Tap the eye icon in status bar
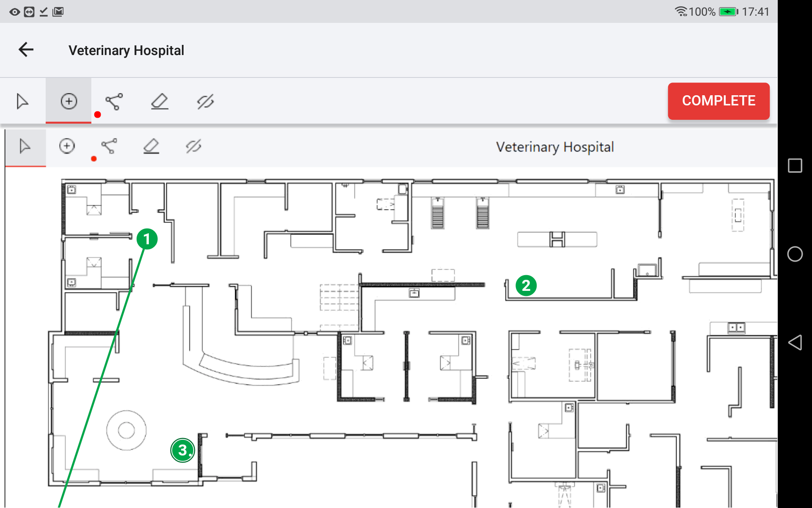This screenshot has width=812, height=508. (x=15, y=12)
